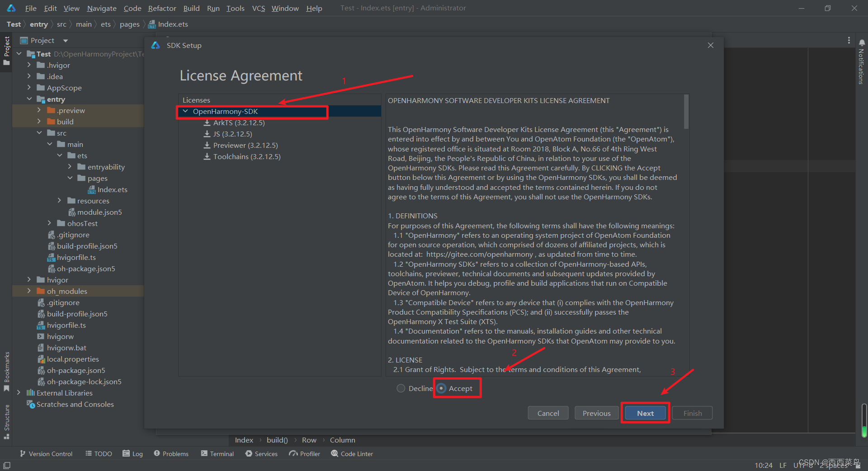
Task: Open the Problems tool window
Action: [171, 453]
